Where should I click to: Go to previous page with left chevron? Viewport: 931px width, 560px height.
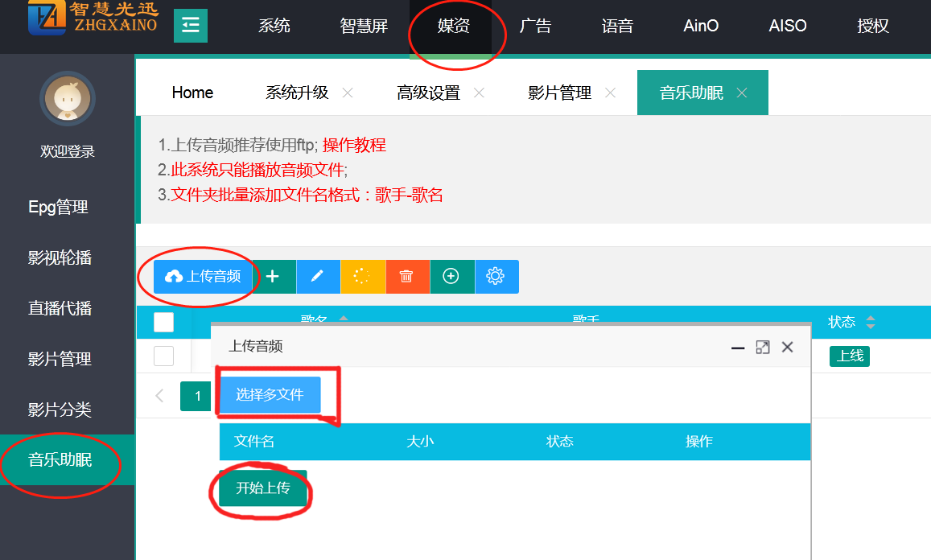pos(159,396)
